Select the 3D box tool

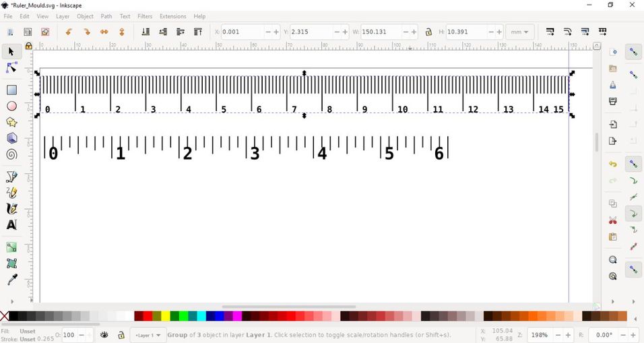click(x=11, y=138)
